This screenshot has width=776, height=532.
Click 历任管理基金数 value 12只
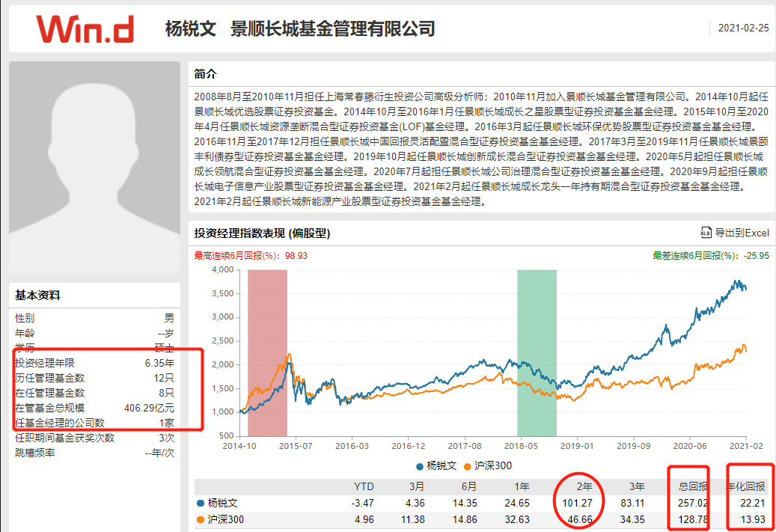pos(165,378)
